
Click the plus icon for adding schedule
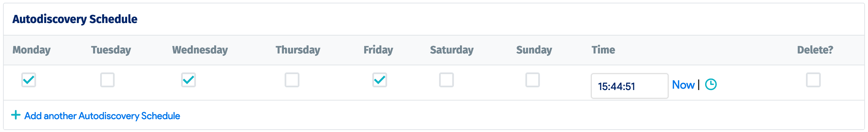click(16, 115)
